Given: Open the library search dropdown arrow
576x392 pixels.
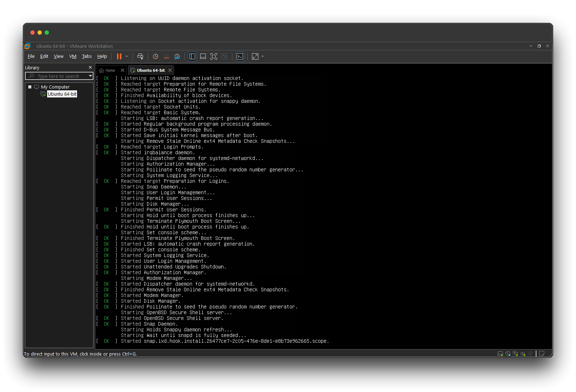Looking at the screenshot, I should [x=91, y=76].
